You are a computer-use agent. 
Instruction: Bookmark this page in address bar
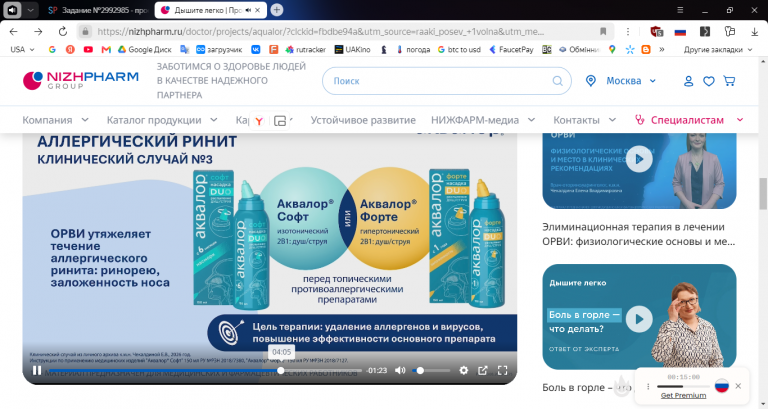[x=603, y=31]
